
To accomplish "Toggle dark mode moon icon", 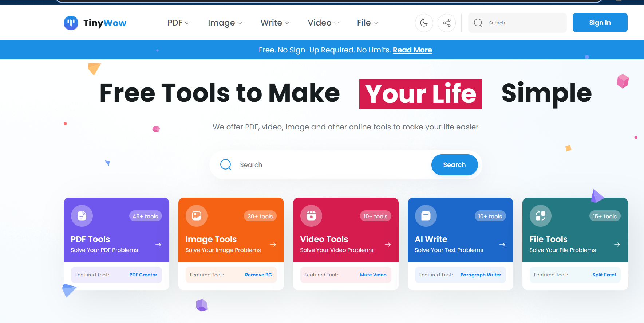I will [x=424, y=23].
